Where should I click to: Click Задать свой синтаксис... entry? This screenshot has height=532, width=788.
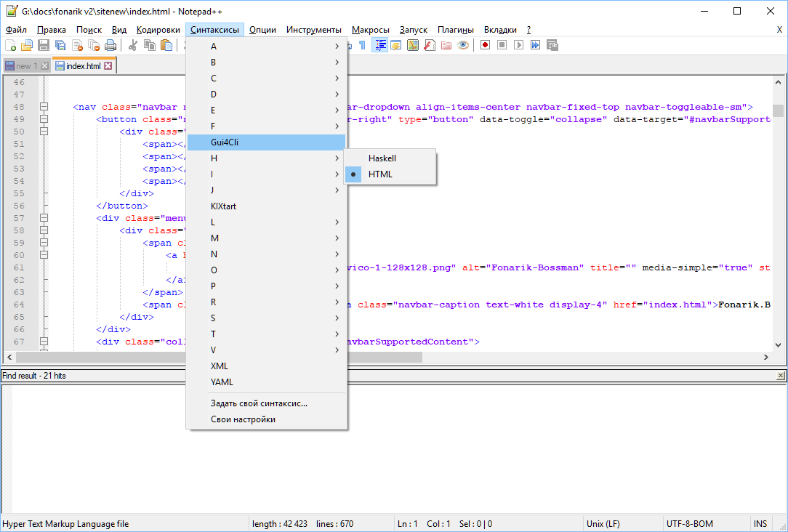coord(259,403)
